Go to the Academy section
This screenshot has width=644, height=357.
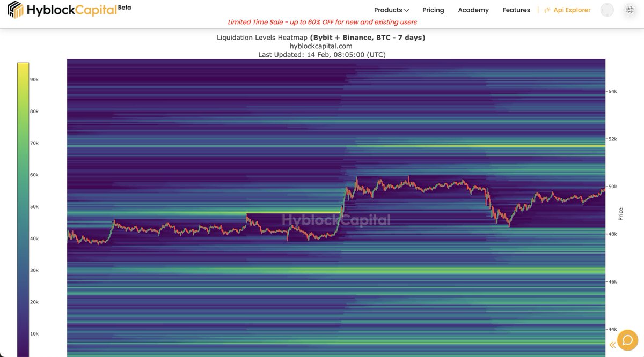coord(473,10)
